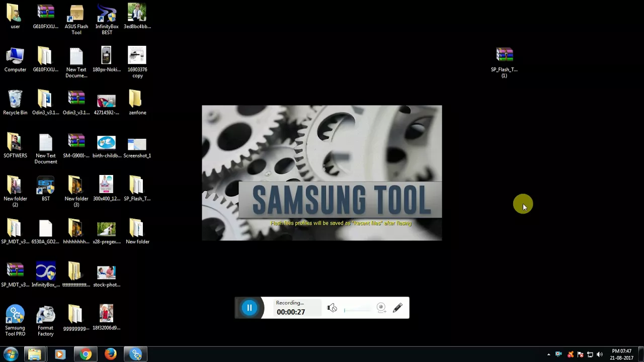Select the SP_Flash_T folder in left icon group
This screenshot has height=362, width=644.
point(137,189)
